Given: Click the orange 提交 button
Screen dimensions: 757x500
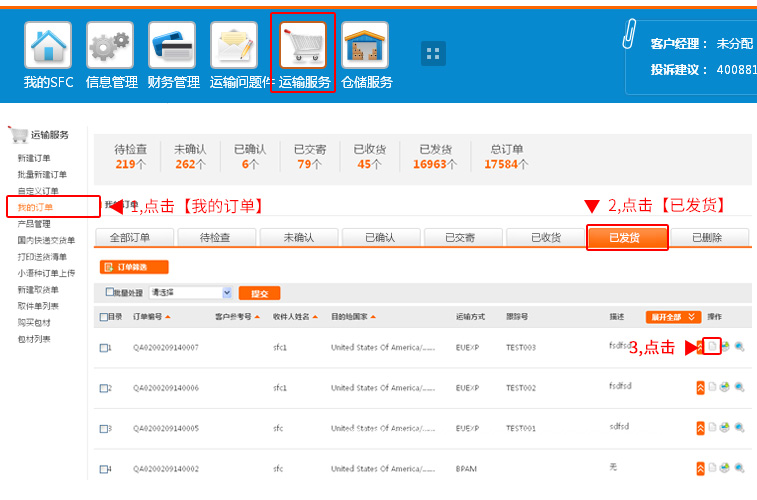Looking at the screenshot, I should (x=258, y=293).
